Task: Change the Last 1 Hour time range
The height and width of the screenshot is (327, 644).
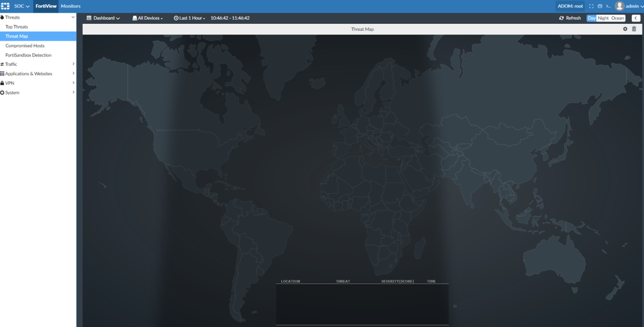Action: 190,18
